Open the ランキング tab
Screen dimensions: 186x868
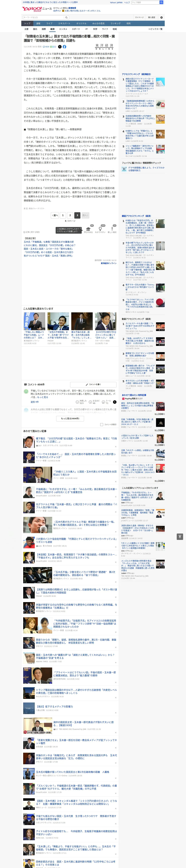pos(115,23)
